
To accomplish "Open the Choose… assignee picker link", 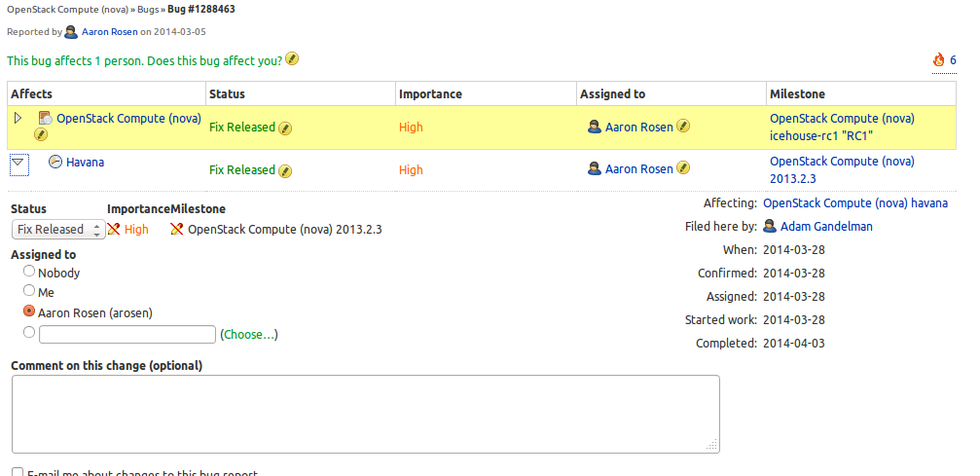I will pyautogui.click(x=249, y=334).
